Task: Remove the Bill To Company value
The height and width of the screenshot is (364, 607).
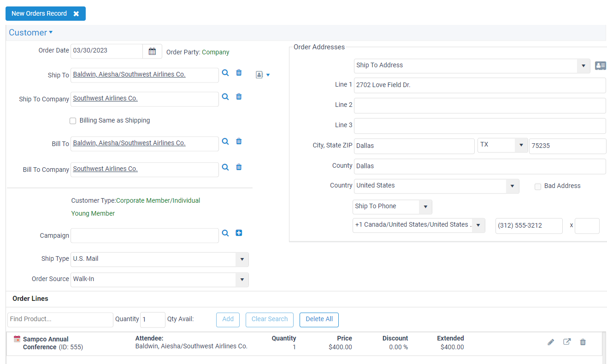Action: click(x=239, y=167)
